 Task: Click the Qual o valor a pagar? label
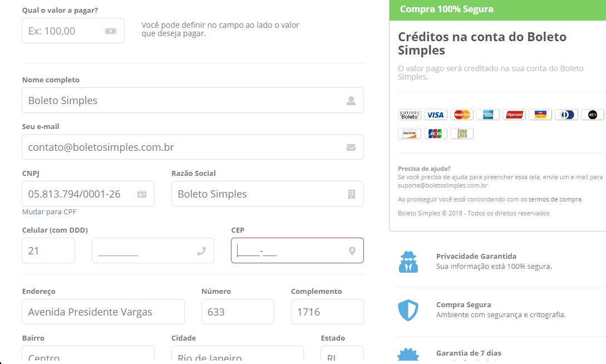point(60,11)
